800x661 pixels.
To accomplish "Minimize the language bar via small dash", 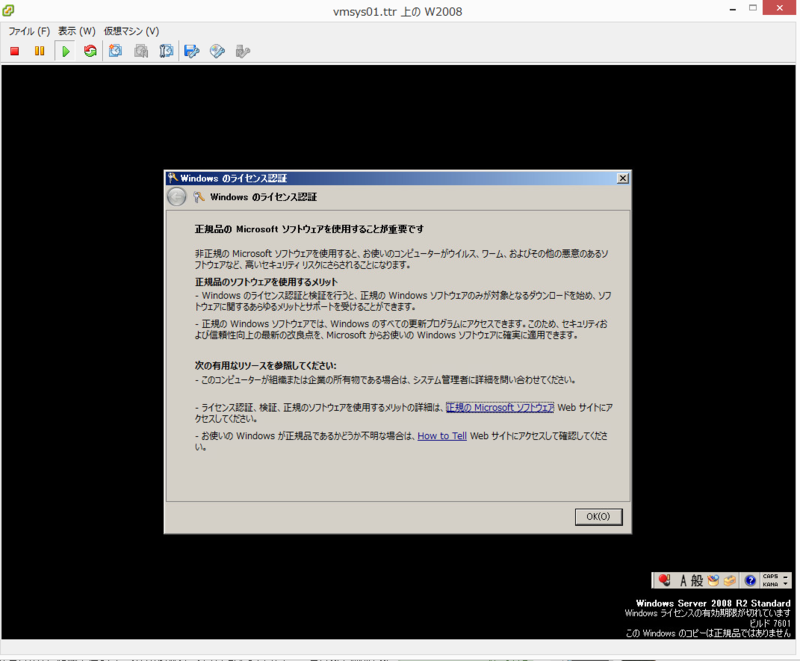I will coord(786,576).
